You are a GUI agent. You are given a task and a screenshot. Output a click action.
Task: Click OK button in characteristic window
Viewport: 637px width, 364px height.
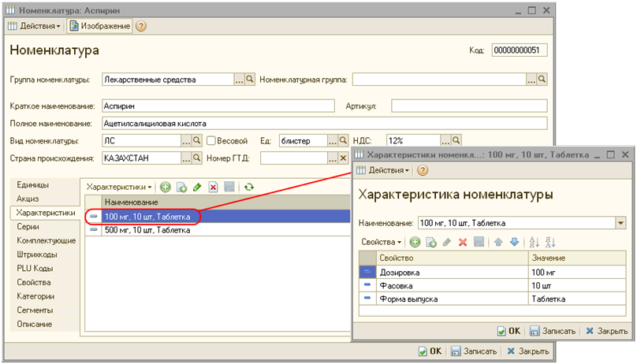(x=508, y=331)
